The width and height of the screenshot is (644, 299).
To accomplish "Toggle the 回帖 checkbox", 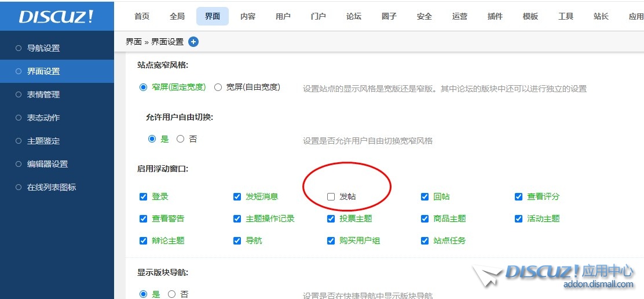I will coord(425,197).
